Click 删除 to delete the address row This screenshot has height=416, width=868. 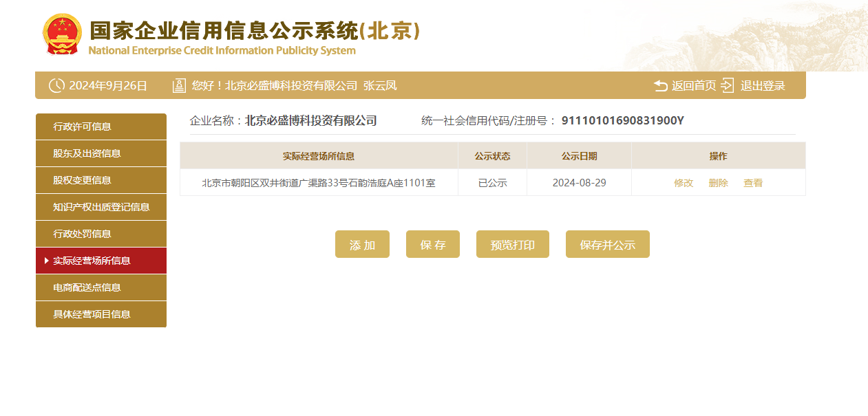click(719, 183)
